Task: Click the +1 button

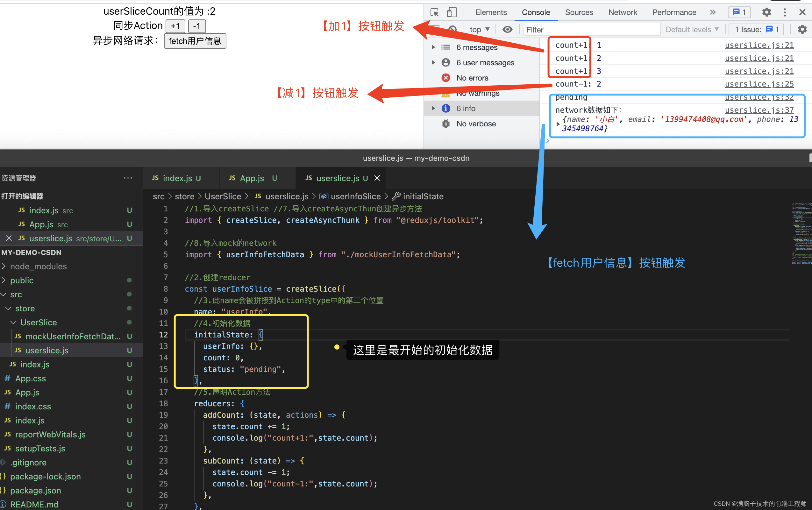Action: (x=175, y=26)
